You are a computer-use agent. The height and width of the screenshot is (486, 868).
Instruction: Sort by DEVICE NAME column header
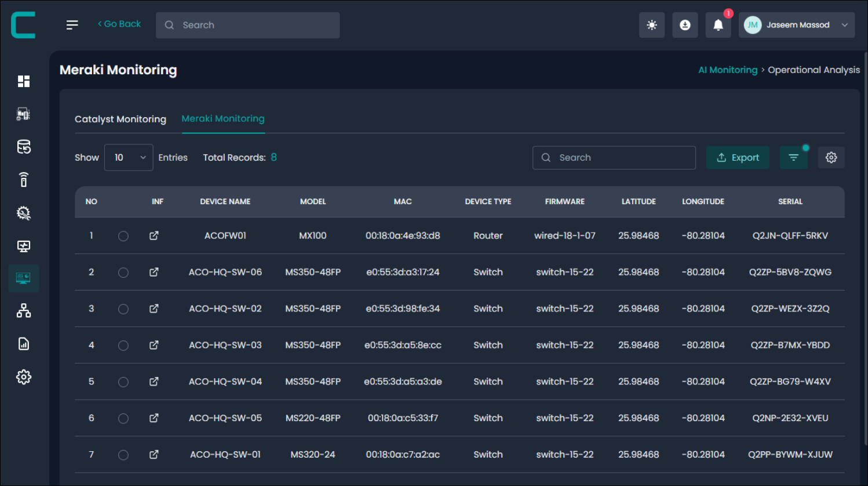pyautogui.click(x=225, y=202)
